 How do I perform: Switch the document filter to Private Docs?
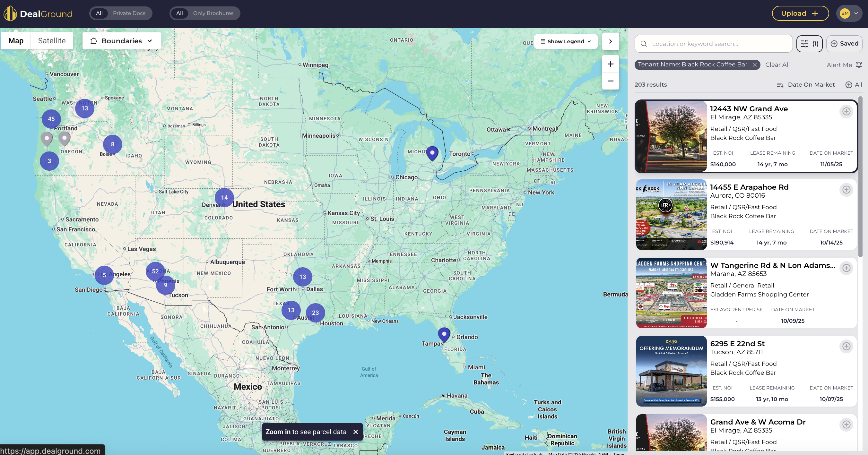coord(129,13)
